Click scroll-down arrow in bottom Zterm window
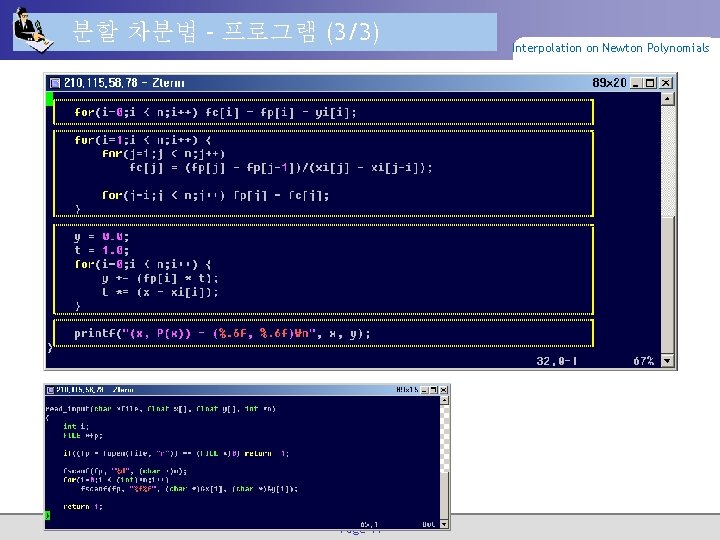 coord(444,524)
